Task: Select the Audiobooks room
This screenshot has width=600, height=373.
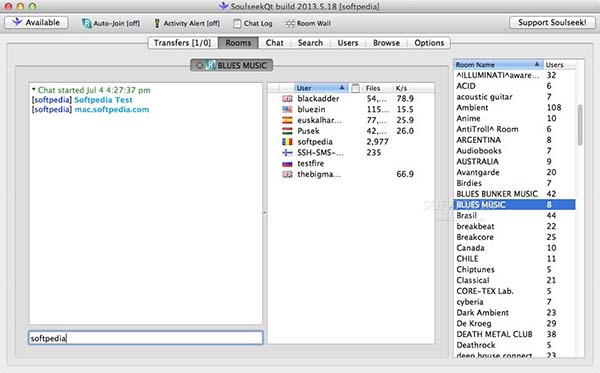Action: click(514, 151)
